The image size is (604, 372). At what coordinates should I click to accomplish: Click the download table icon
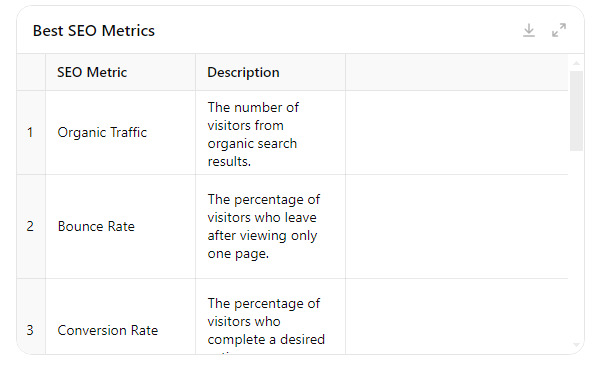[x=529, y=30]
